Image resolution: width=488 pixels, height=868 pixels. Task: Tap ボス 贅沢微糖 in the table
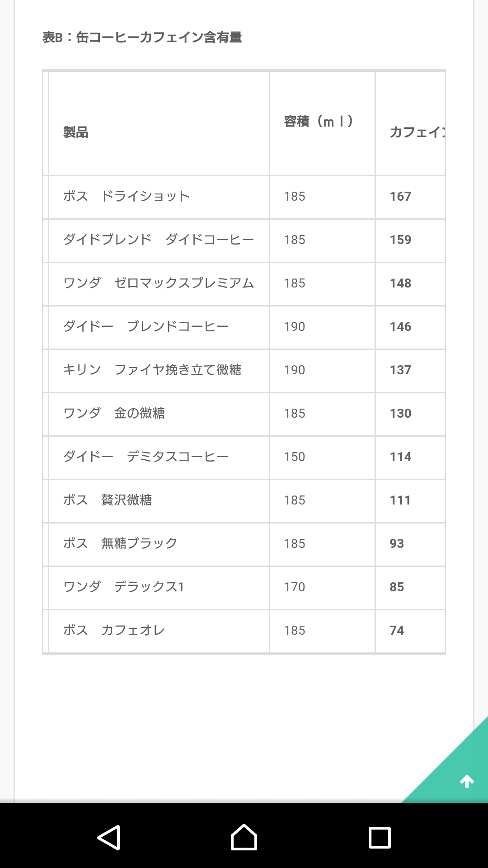(108, 500)
